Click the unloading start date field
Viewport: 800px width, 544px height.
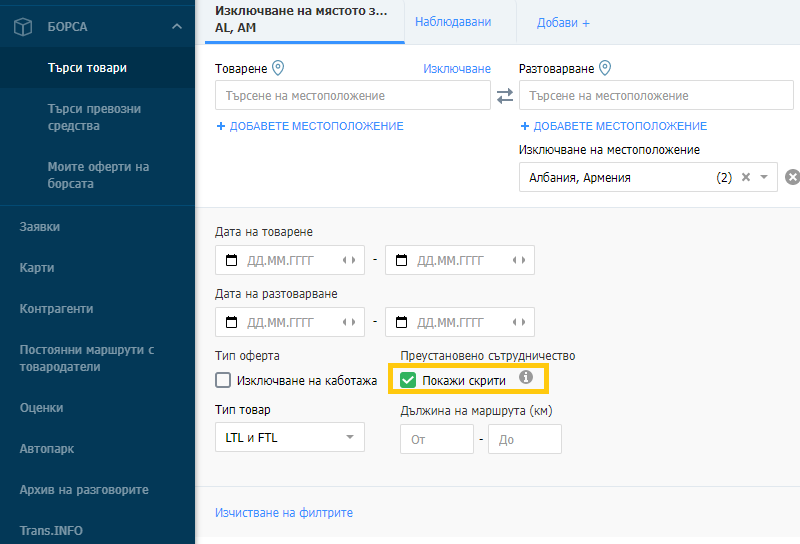click(290, 322)
